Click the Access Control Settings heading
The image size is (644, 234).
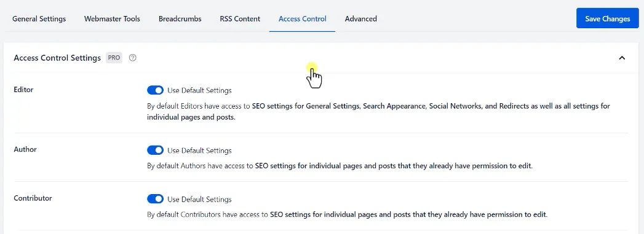[57, 58]
